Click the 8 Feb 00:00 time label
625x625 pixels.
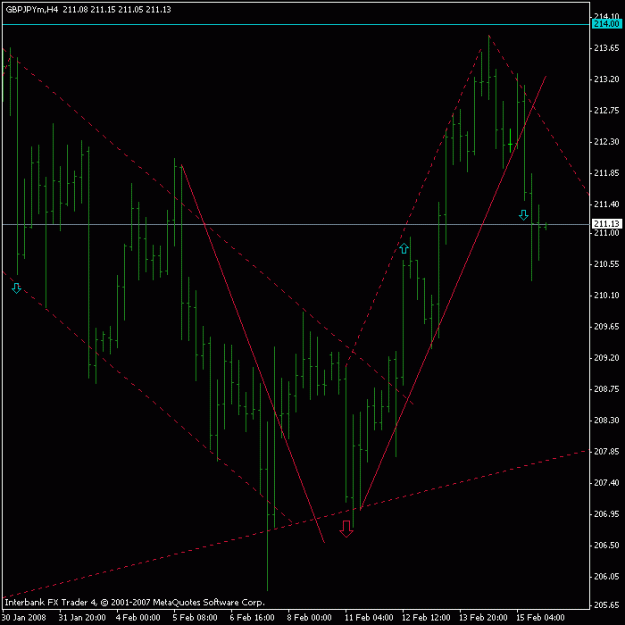tap(309, 617)
